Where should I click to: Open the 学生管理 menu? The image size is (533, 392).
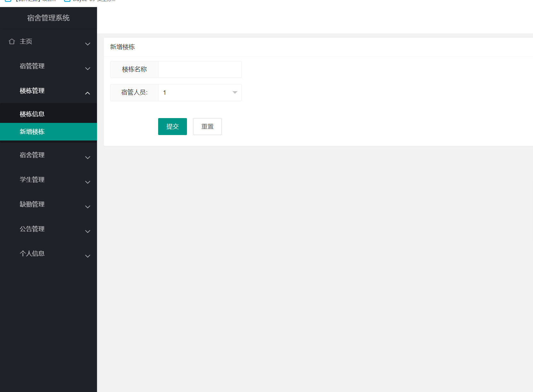tap(48, 180)
